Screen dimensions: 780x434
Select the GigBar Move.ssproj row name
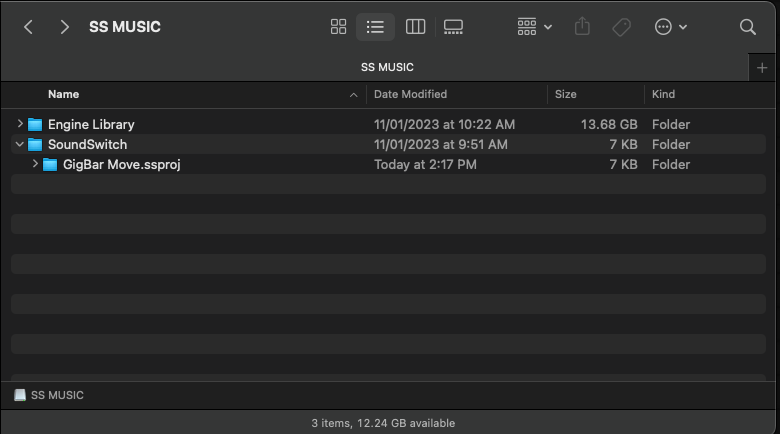coord(122,165)
